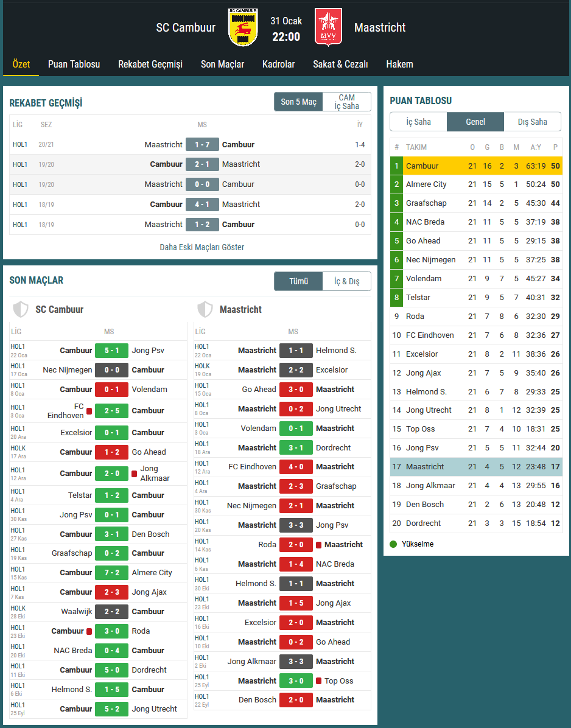Click the 1 - 2 Cambuur vs Go Ahead score
571x728 pixels.
tap(111, 452)
